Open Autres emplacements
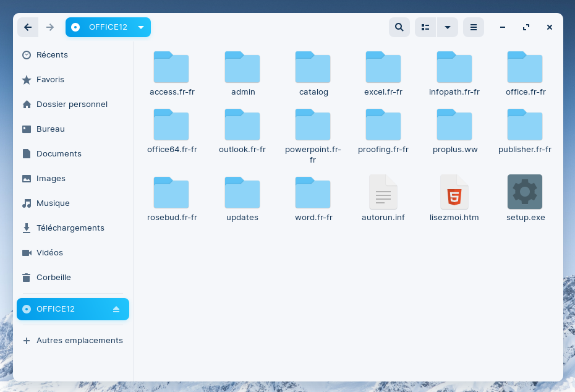Viewport: 575px width, 392px height. tap(73, 341)
